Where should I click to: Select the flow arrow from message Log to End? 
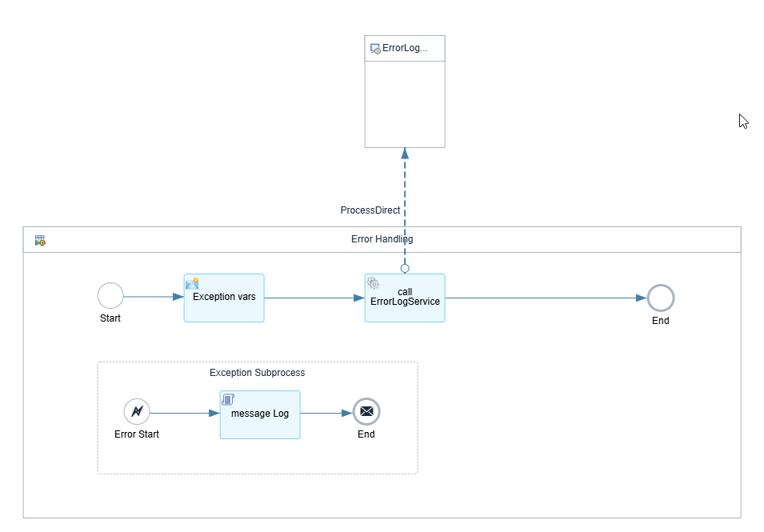click(326, 413)
